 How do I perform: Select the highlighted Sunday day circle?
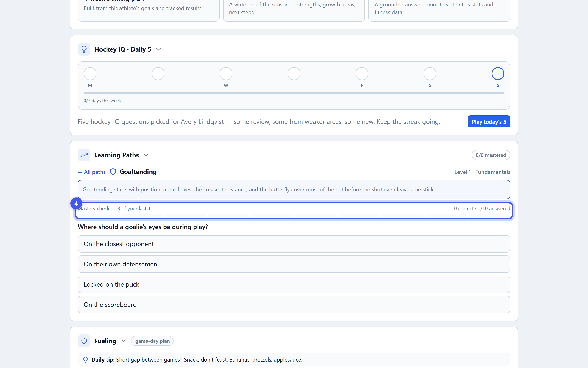[x=498, y=74]
